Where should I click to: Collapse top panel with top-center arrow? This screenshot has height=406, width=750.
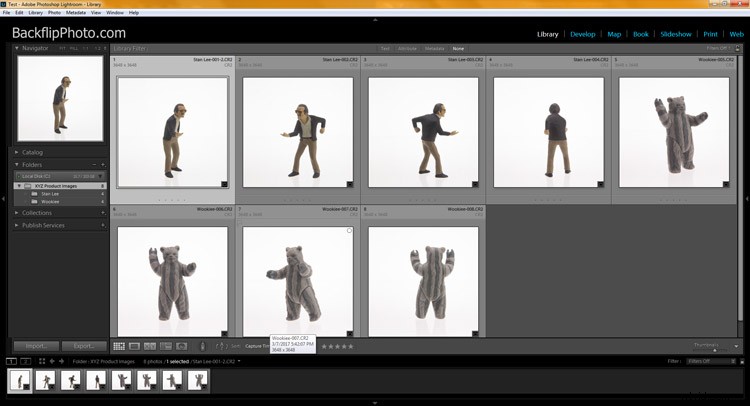coord(375,20)
